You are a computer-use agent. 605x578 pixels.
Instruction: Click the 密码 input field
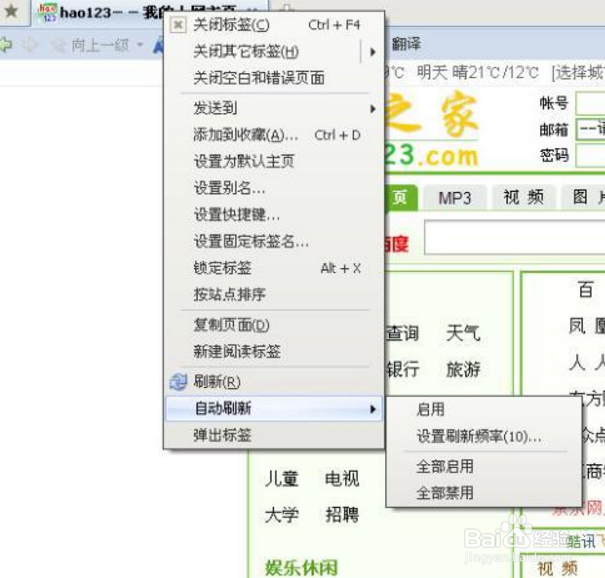(x=590, y=155)
